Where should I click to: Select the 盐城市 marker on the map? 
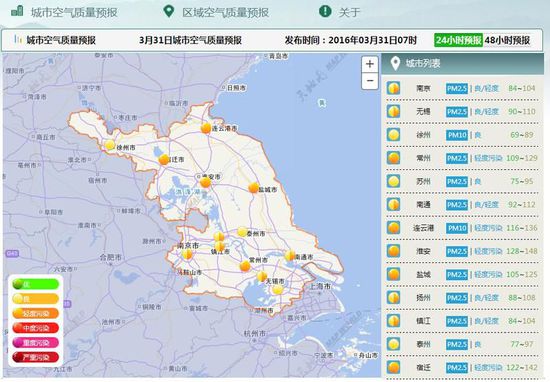click(253, 188)
